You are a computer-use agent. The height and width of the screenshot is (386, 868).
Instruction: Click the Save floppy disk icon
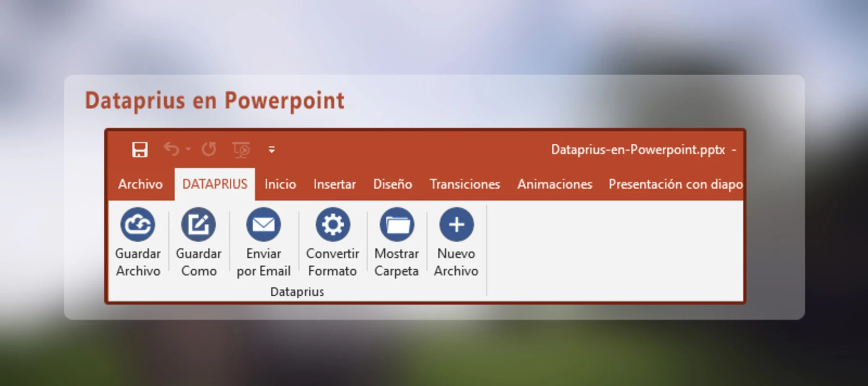pos(140,150)
